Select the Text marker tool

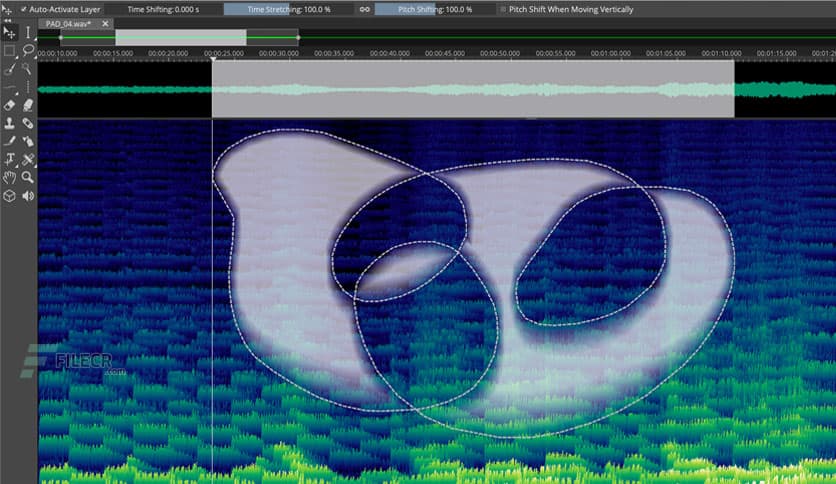click(9, 159)
